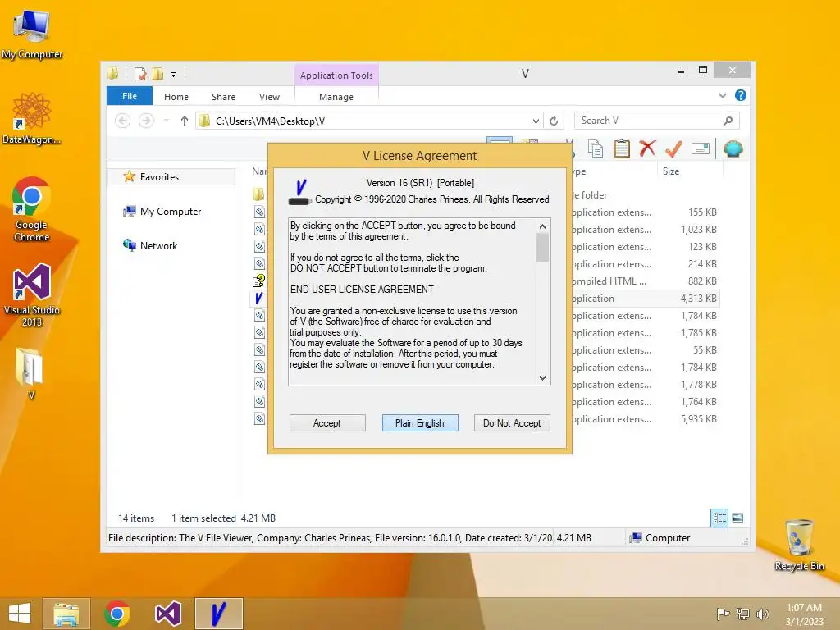Screen dimensions: 840x630
Task: Click the Size column header
Action: tap(689, 171)
